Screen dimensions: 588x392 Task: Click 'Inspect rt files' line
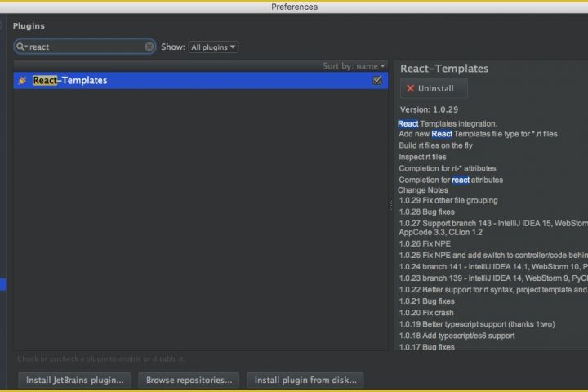422,157
